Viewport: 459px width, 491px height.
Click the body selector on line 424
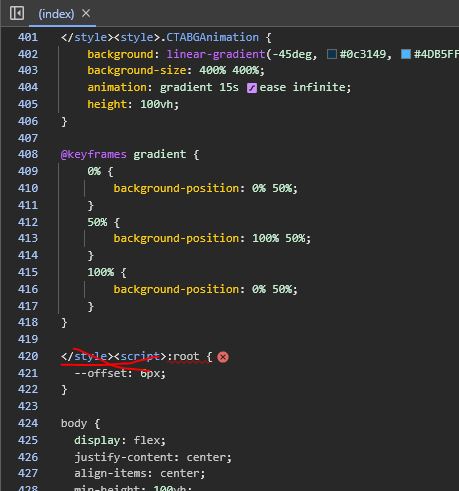coord(74,423)
